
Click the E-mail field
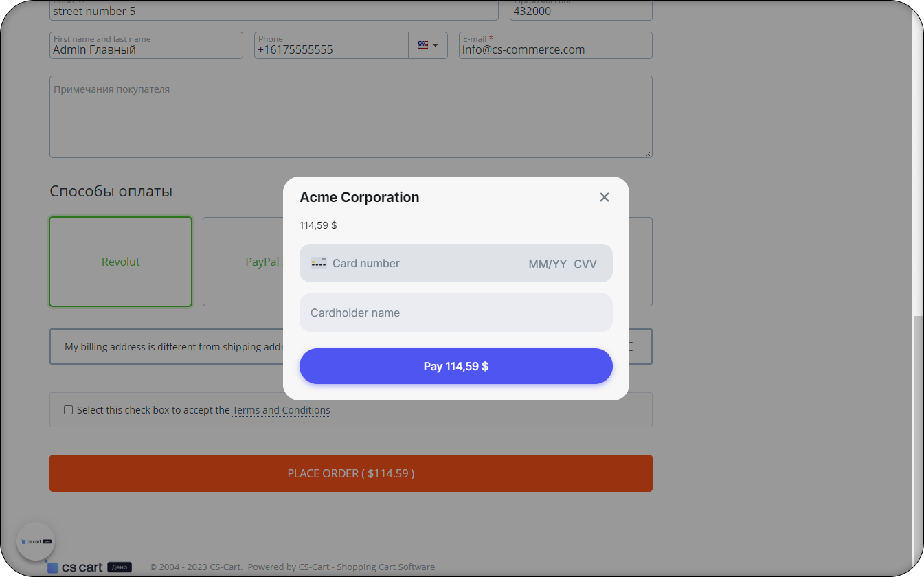pyautogui.click(x=555, y=45)
